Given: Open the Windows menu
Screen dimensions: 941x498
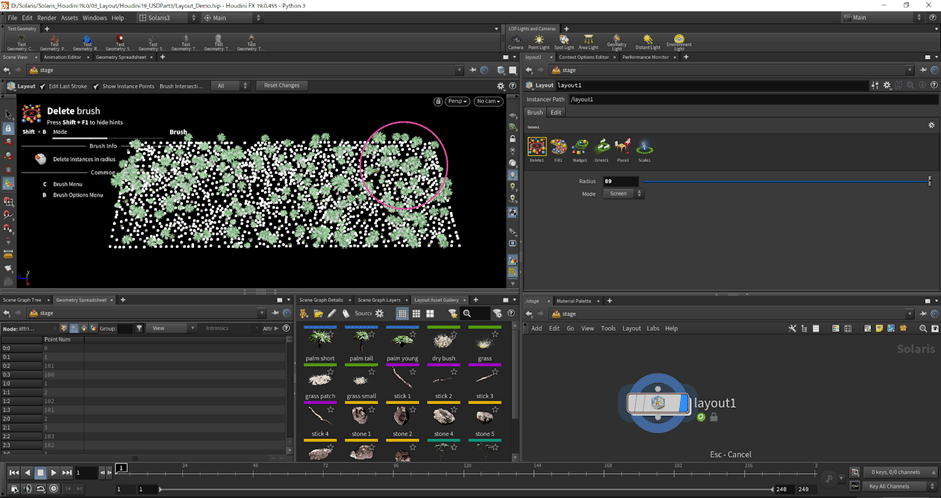Looking at the screenshot, I should point(95,18).
